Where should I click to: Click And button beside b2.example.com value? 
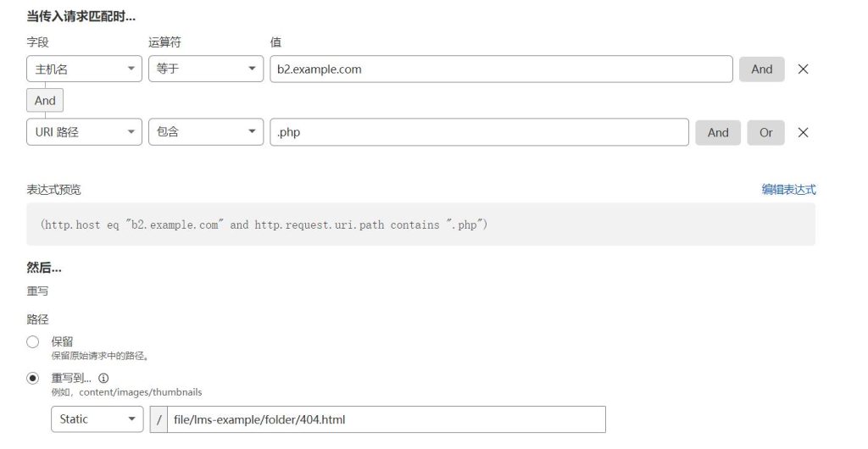[762, 69]
